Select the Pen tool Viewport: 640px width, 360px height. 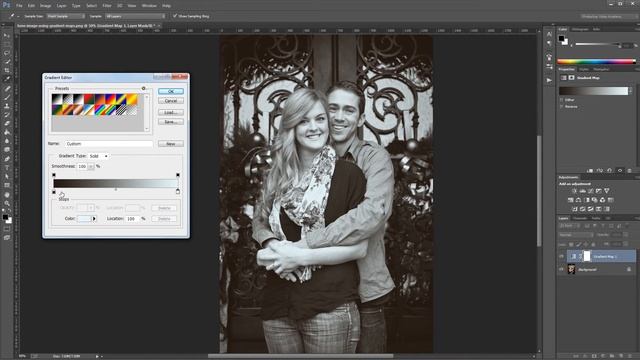(7, 159)
